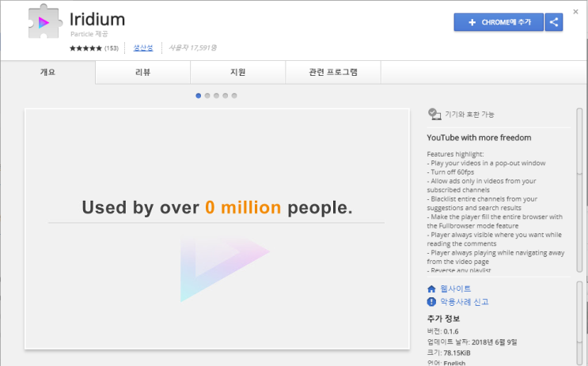Close the extension detail dialog
Image resolution: width=588 pixels, height=366 pixels.
point(575,12)
